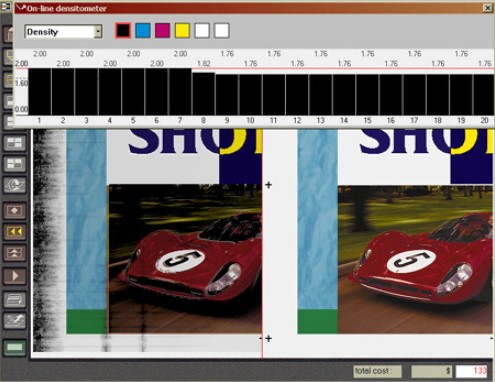
Task: Click the density bar for ink zone 12
Action: tap(297, 95)
